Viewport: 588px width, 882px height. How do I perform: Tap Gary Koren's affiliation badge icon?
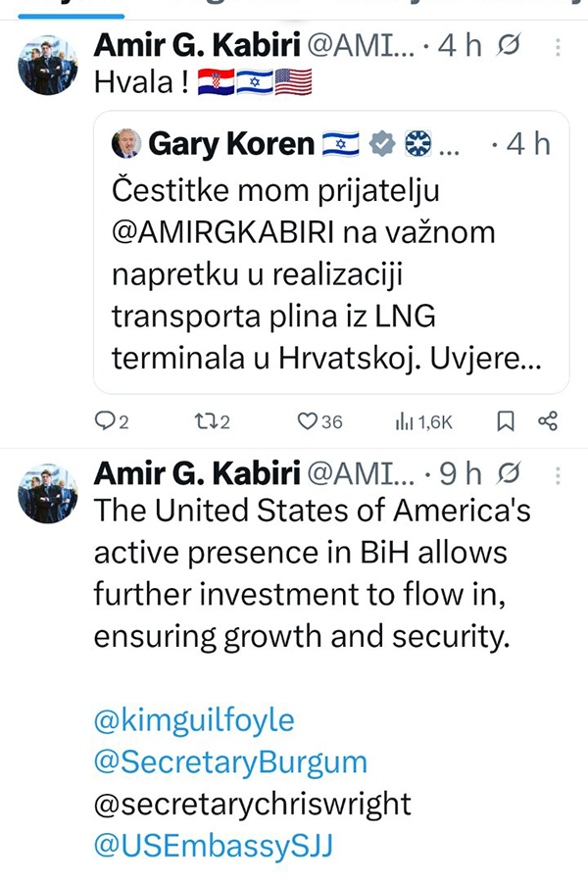click(417, 144)
